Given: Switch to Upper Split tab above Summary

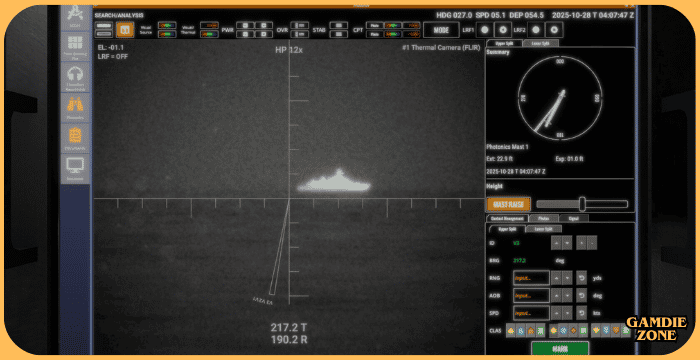Looking at the screenshot, I should point(504,43).
